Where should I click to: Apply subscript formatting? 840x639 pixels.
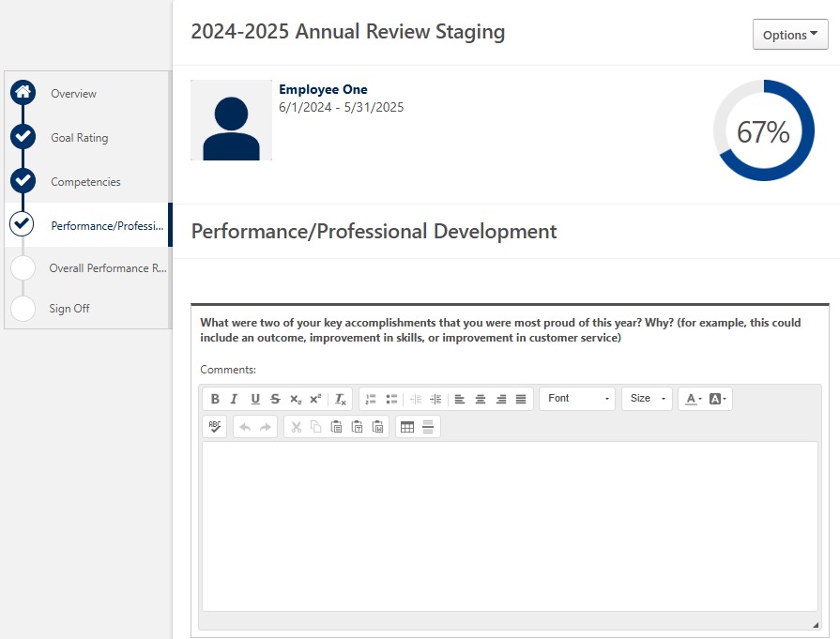[296, 399]
